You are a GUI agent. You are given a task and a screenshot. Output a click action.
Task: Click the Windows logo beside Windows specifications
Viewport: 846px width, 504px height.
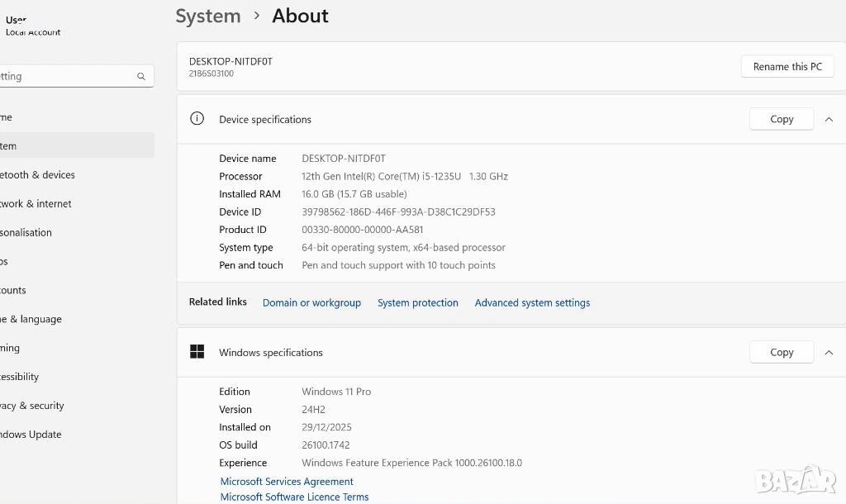pyautogui.click(x=197, y=352)
